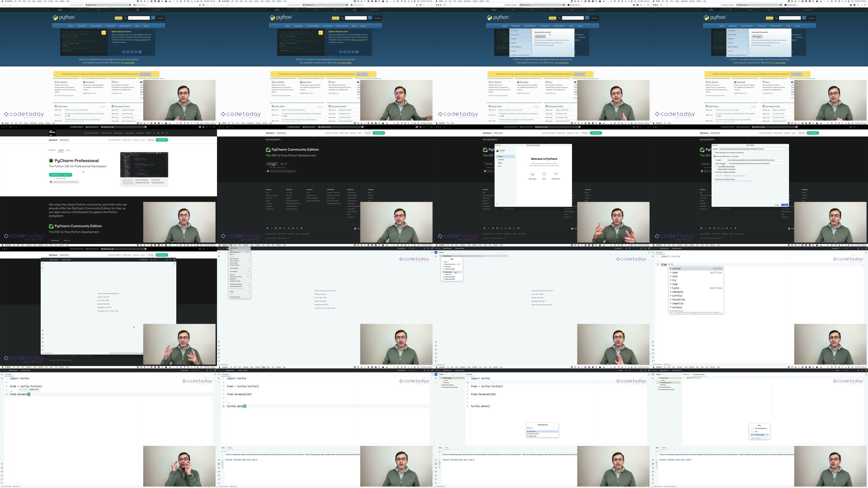The height and width of the screenshot is (488, 868).
Task: Open .dmg dropdown beside PyCharm Professional Download
Action: tap(67, 175)
